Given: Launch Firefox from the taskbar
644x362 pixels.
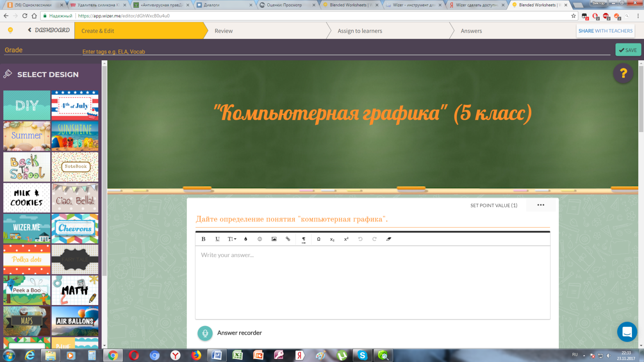Looking at the screenshot, I should [196, 355].
